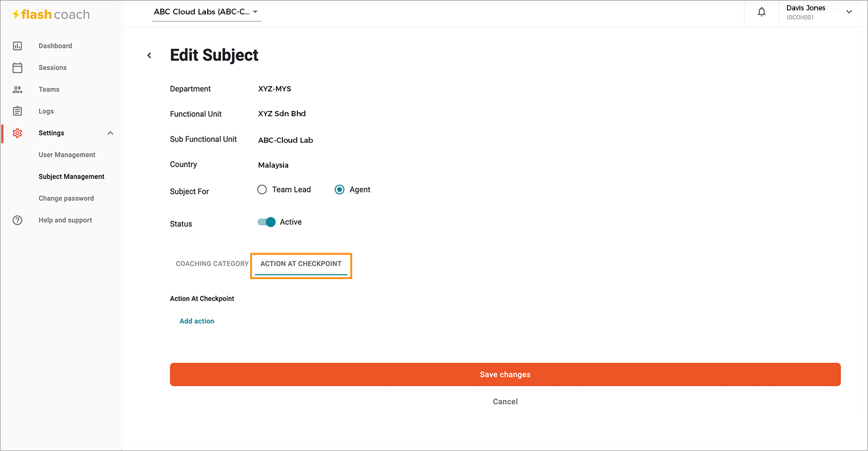Select the Teams people icon
Screen dimensions: 868x451
[x=17, y=90]
